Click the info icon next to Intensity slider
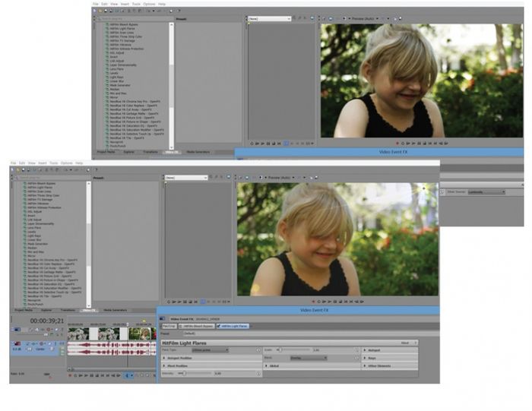Image resolution: width=532 pixels, height=411 pixels. pos(258,373)
